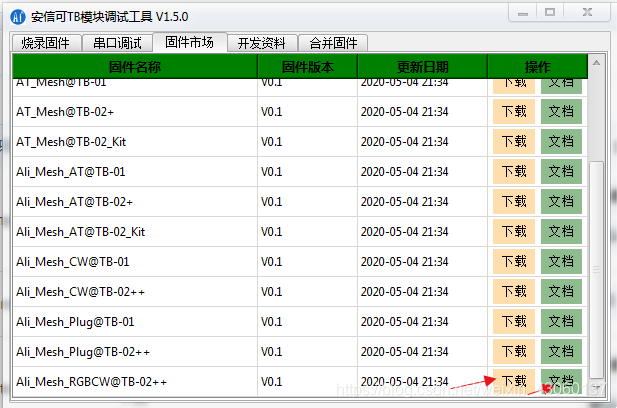Download Ali_Mesh_CW@TB-01 firmware

(x=514, y=261)
